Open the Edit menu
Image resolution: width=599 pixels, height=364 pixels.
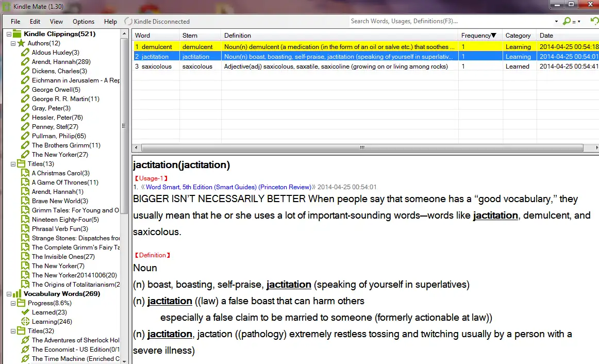point(35,21)
